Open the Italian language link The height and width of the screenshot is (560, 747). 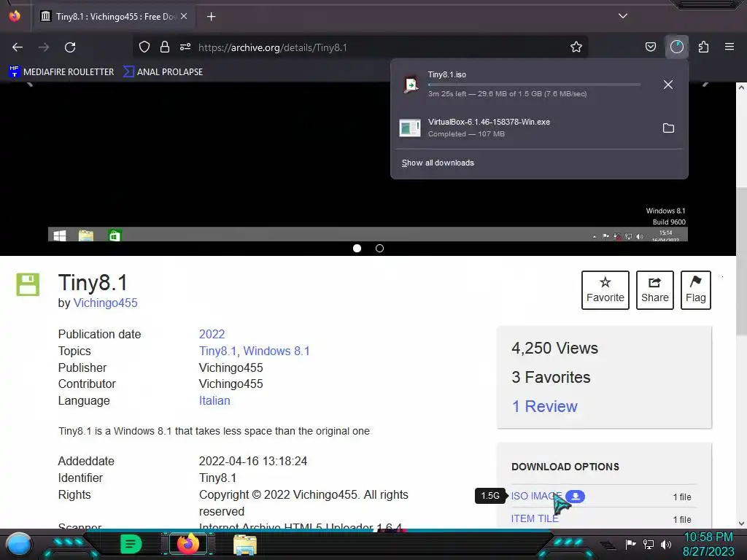[214, 400]
